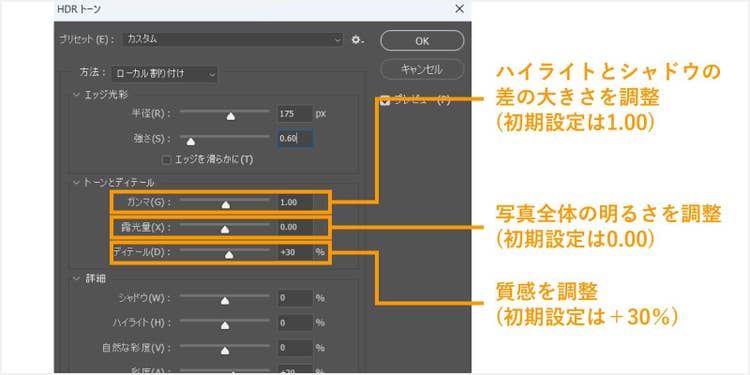Click the 露光量 value field showing 0.00

(295, 227)
